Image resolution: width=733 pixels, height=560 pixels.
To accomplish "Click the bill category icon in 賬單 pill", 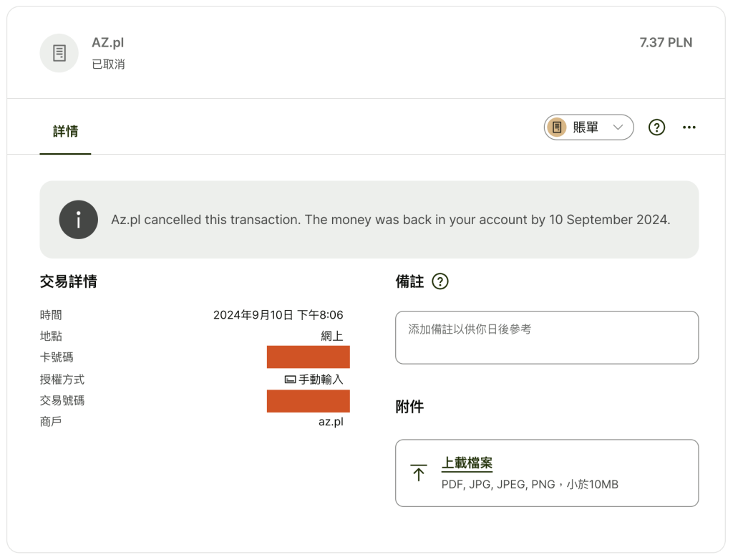I will (x=557, y=127).
